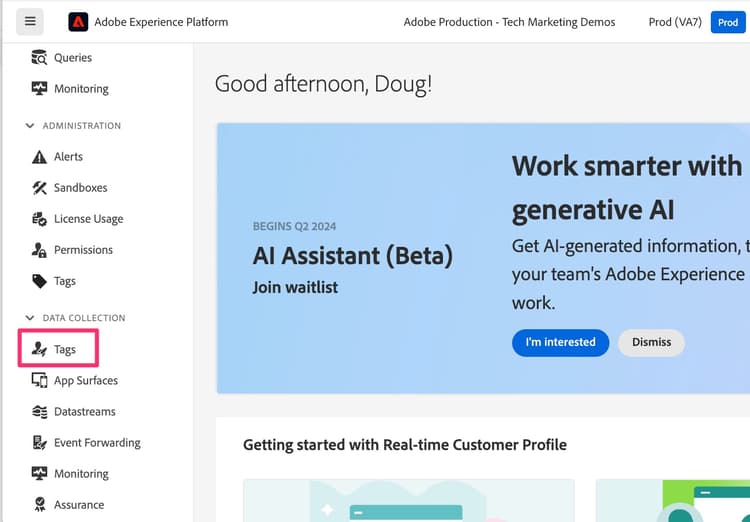Open the Prod sandbox switcher
The image size is (750, 522).
(x=727, y=22)
